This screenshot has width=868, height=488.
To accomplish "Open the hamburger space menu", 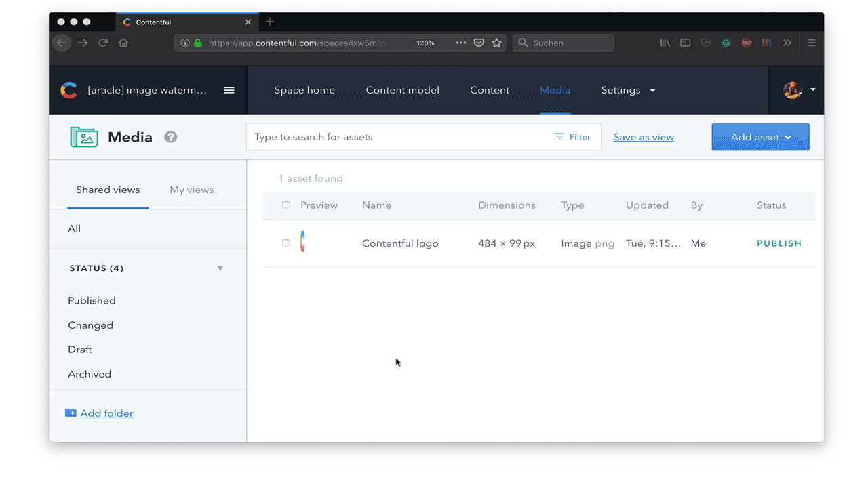I will click(229, 90).
